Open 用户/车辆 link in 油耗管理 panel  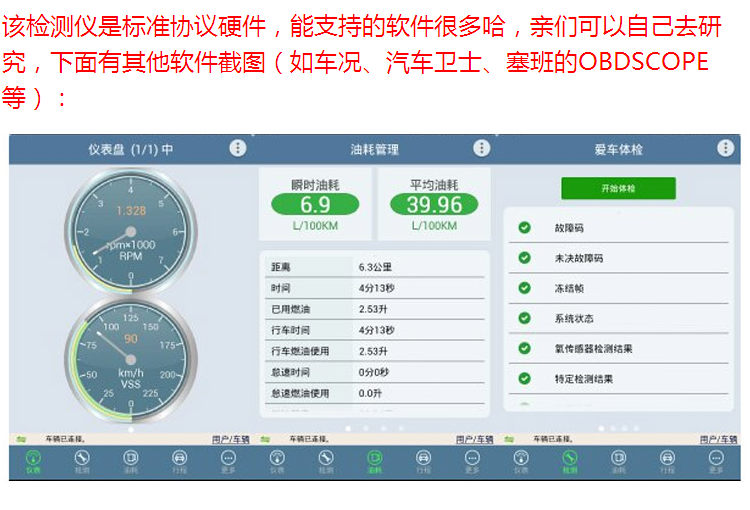474,439
